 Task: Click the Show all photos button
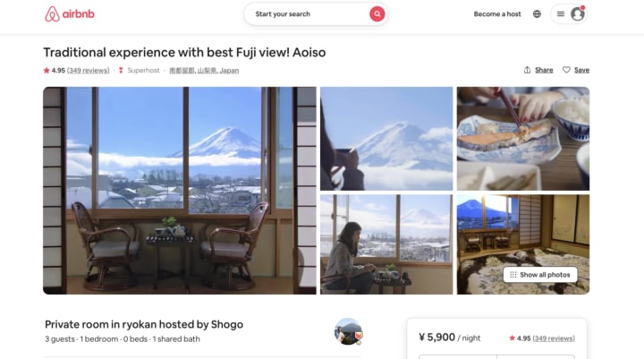tap(540, 275)
